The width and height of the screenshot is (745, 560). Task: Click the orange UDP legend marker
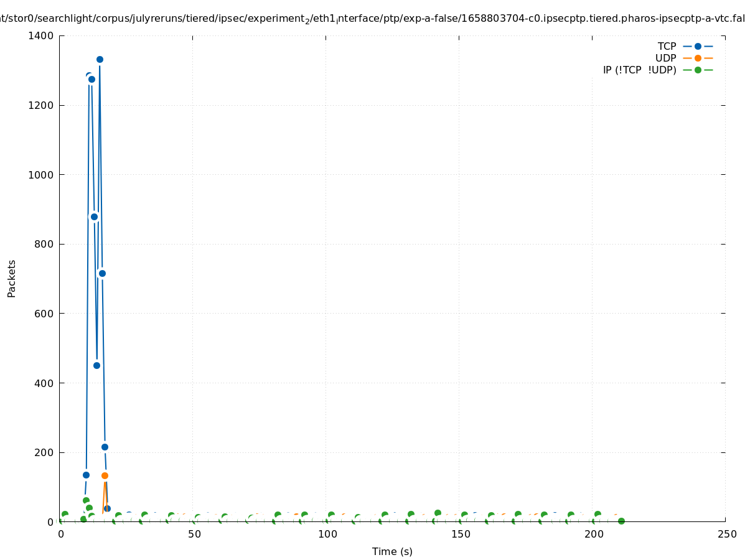tap(698, 58)
